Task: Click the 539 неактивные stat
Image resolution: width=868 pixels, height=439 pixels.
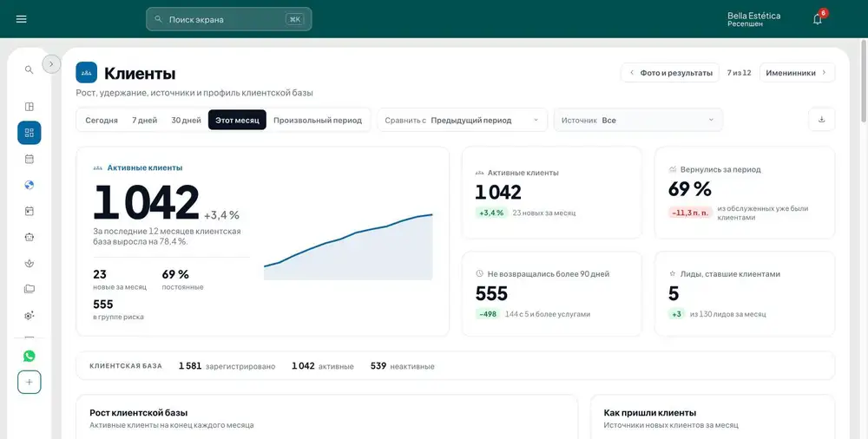Action: pos(403,366)
